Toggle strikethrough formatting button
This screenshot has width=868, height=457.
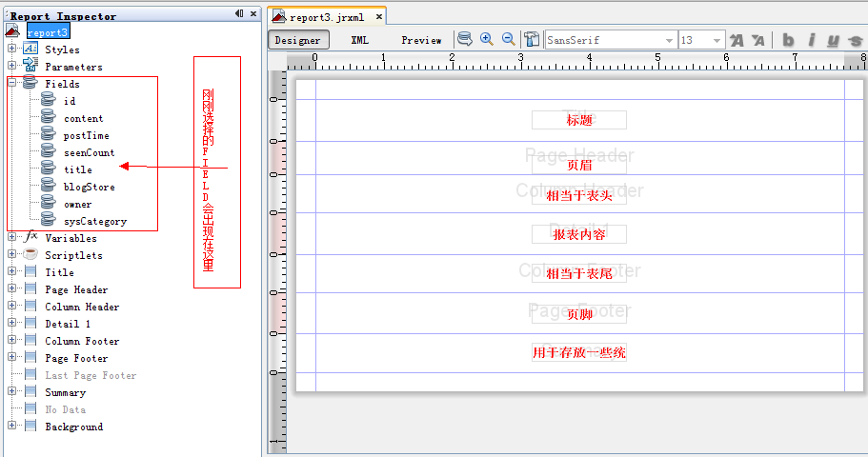pyautogui.click(x=856, y=40)
